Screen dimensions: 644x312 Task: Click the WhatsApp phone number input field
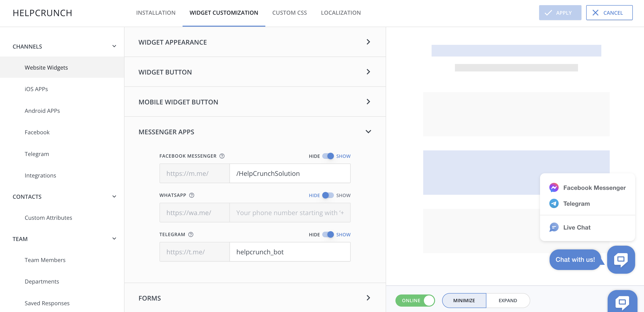tap(290, 213)
